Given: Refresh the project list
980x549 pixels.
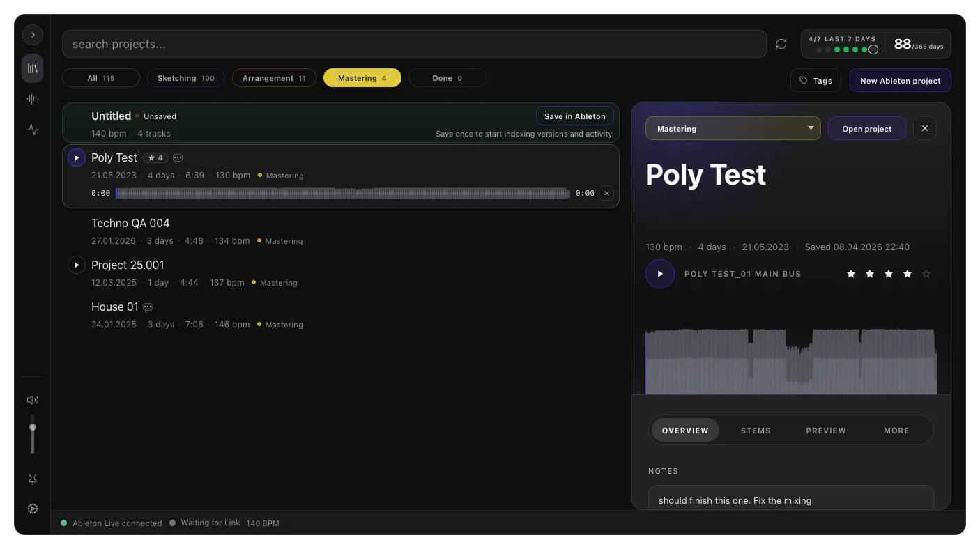Looking at the screenshot, I should coord(781,44).
